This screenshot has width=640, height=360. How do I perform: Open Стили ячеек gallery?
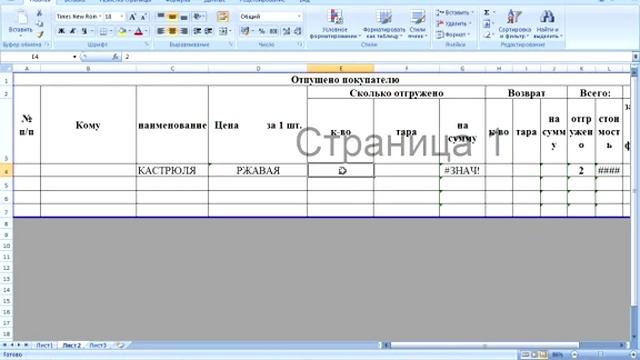(417, 24)
